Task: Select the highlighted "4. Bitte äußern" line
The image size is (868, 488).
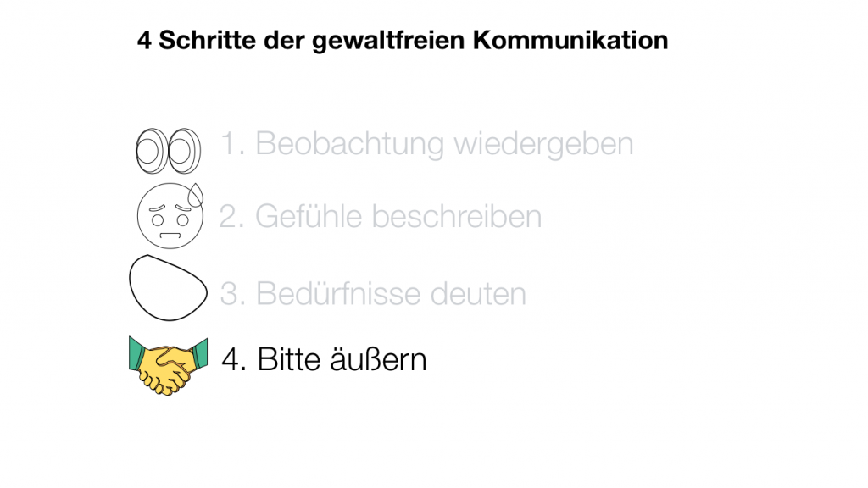Action: [x=324, y=359]
